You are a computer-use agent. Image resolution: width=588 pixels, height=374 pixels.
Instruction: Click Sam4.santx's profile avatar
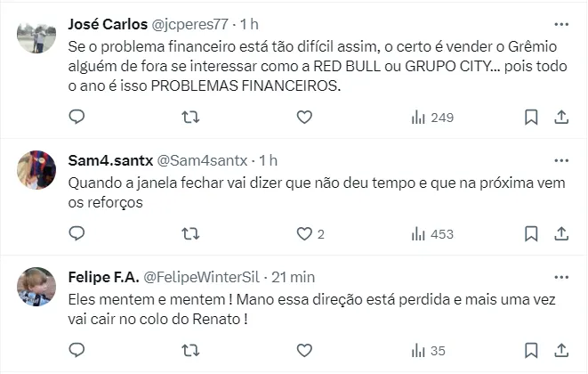[x=36, y=170]
